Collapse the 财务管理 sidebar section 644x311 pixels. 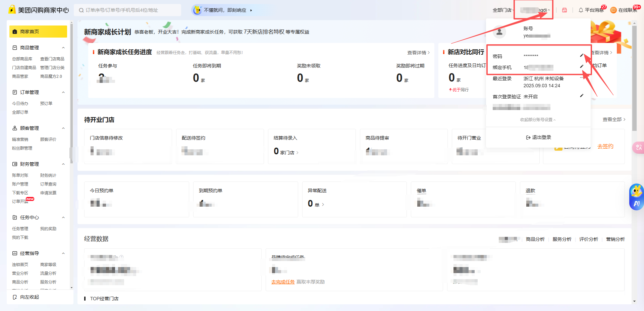pyautogui.click(x=63, y=164)
